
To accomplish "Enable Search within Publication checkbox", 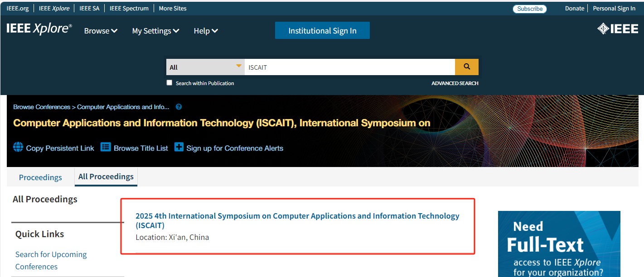I will point(169,83).
